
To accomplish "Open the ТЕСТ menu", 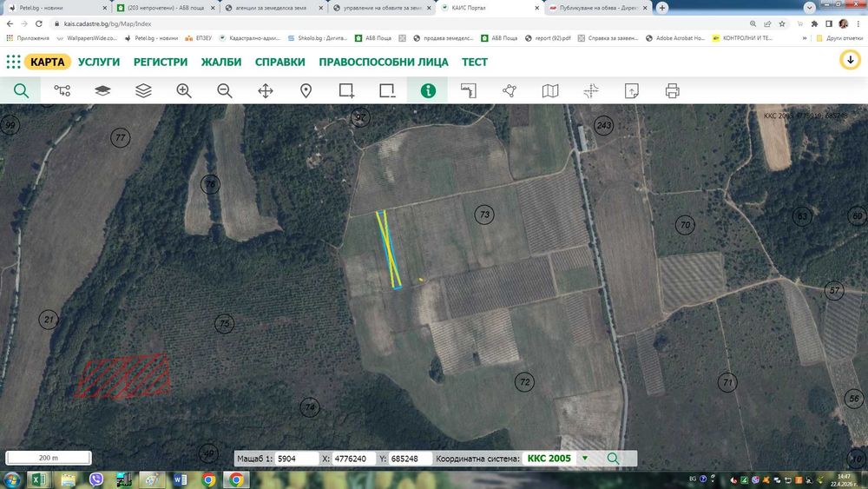I will pos(475,62).
